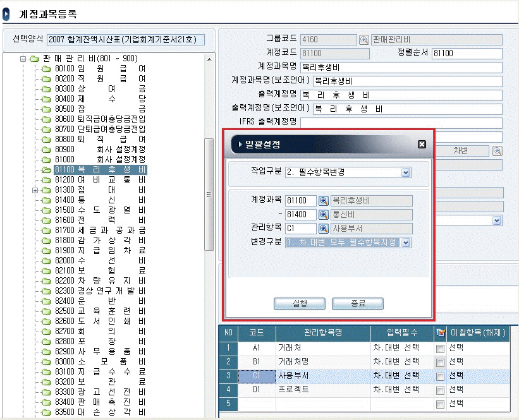Toggle 이월항목 checkbox for 거래처 row

[441, 347]
